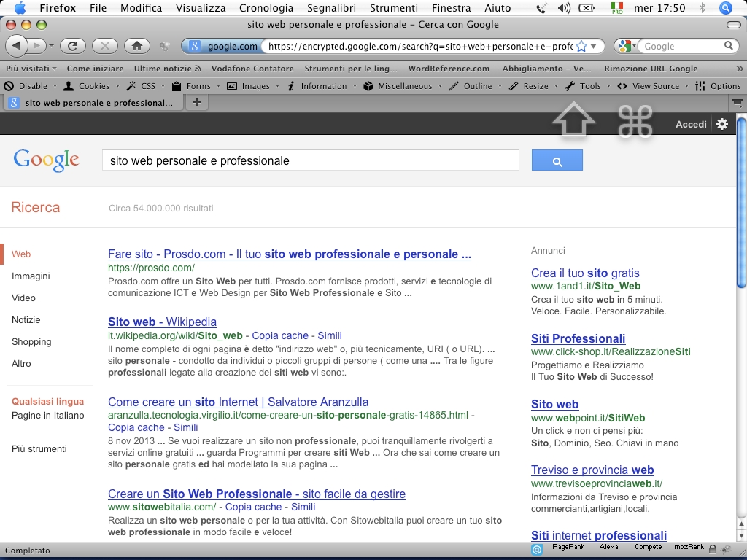This screenshot has width=747, height=560.
Task: Click Accedi to sign in
Action: 691,124
